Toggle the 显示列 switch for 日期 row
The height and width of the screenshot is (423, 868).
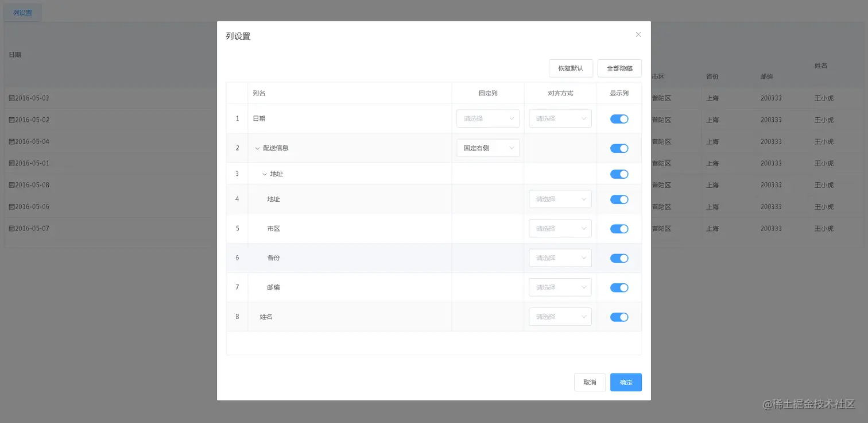619,119
